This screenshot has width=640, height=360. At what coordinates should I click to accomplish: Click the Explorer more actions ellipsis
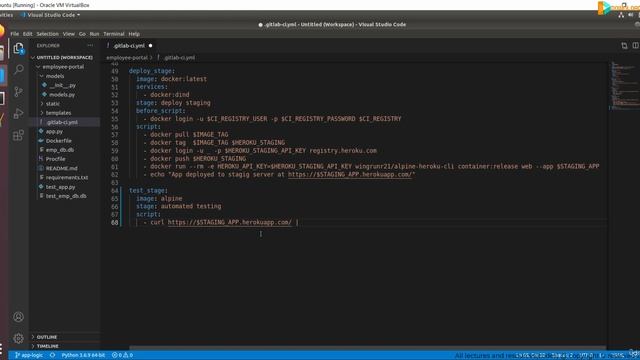(x=90, y=46)
